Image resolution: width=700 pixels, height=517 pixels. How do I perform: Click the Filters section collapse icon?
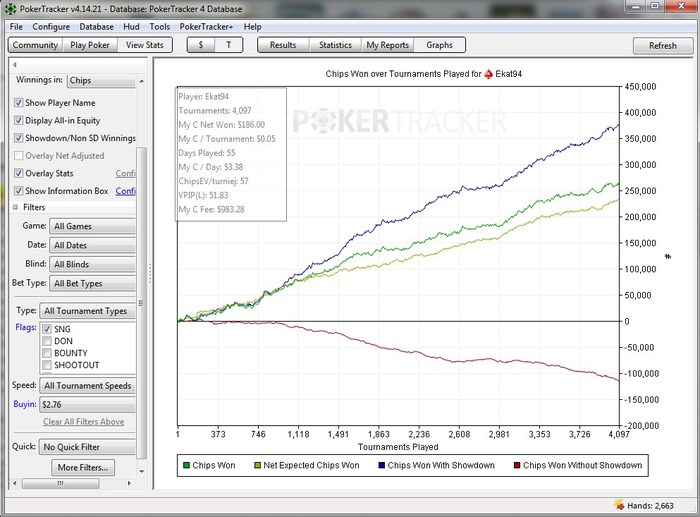pos(16,207)
